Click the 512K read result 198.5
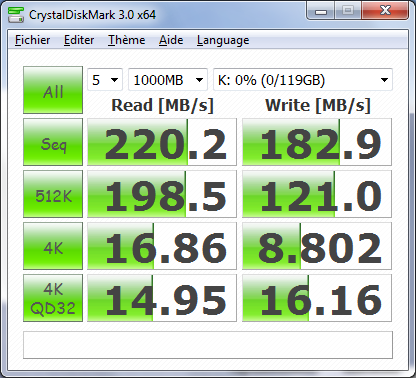The height and width of the screenshot is (378, 419). pos(162,194)
